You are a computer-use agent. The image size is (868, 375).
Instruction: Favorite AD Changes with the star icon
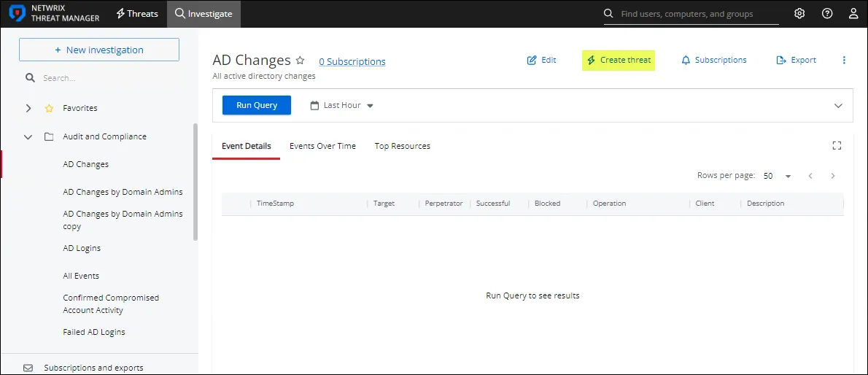pyautogui.click(x=300, y=61)
